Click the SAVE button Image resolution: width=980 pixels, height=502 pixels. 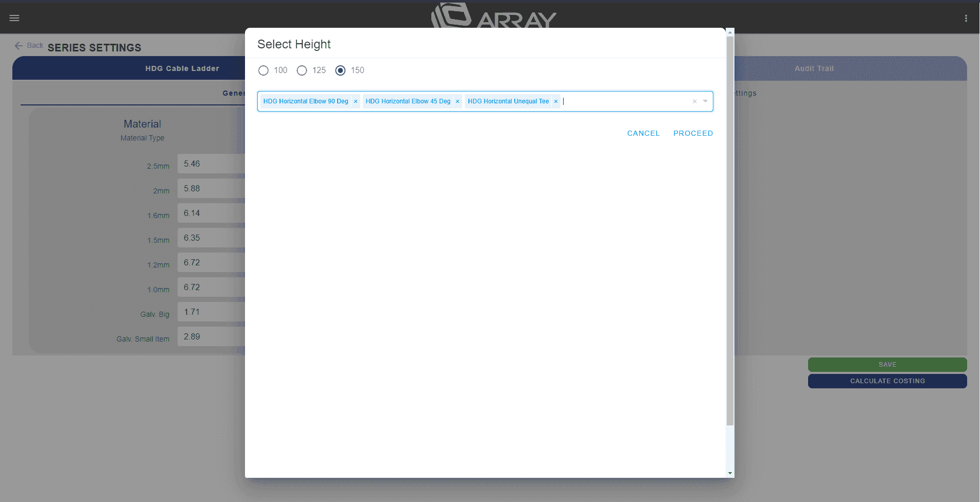[886, 365]
